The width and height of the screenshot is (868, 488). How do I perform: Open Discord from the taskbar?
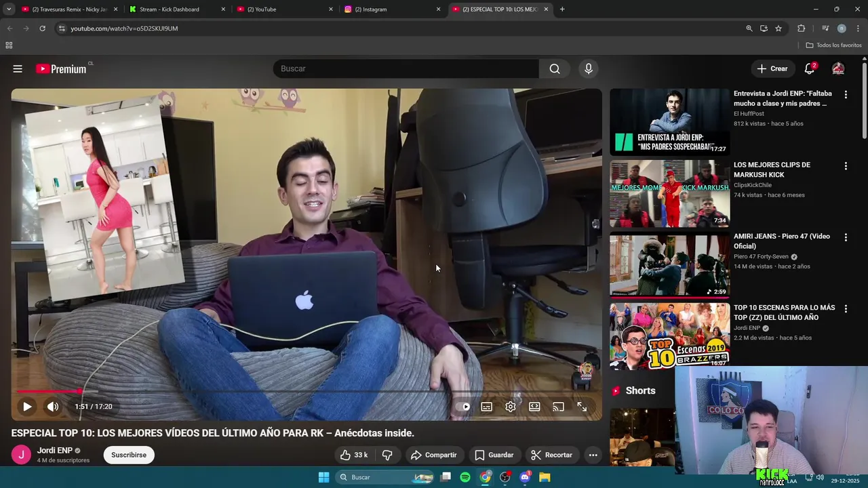[x=525, y=477]
